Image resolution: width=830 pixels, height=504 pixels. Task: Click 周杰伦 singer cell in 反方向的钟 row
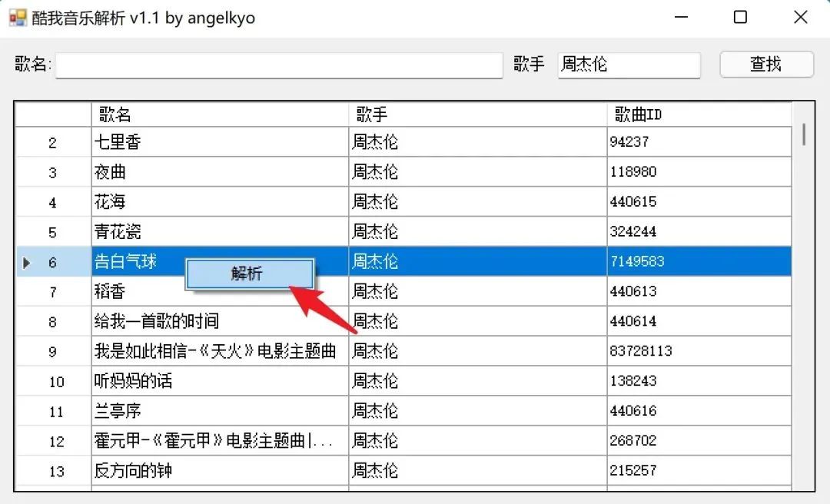point(477,471)
